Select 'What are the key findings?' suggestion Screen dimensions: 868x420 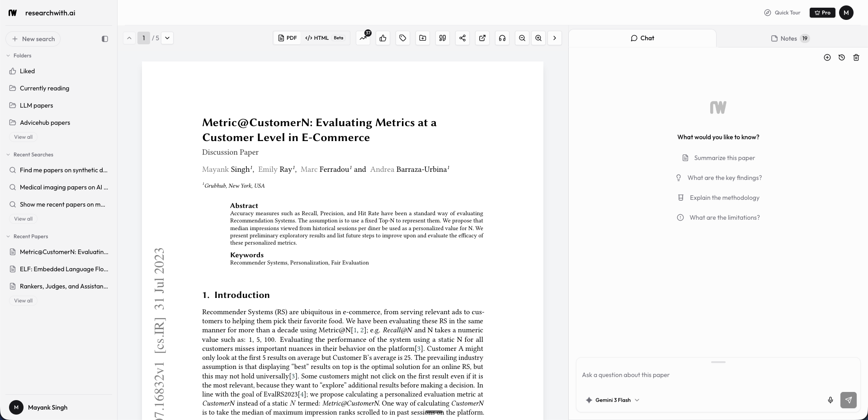(718, 178)
